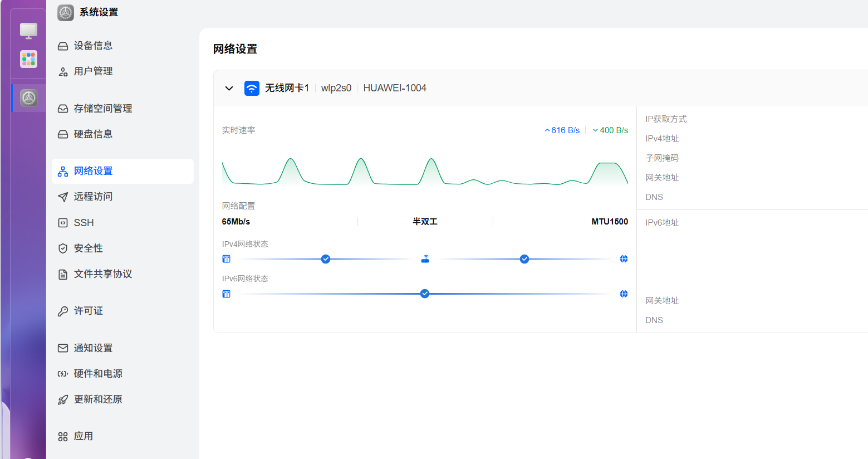Open 设备信息 in the sidebar
The height and width of the screenshot is (459, 868).
point(93,46)
